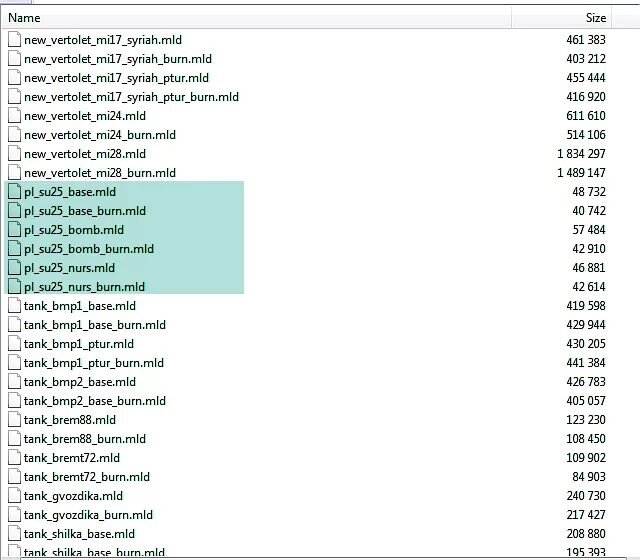Click file icon of tank_bmp1_ptur.mld
Image resolution: width=640 pixels, height=560 pixels.
click(x=14, y=344)
